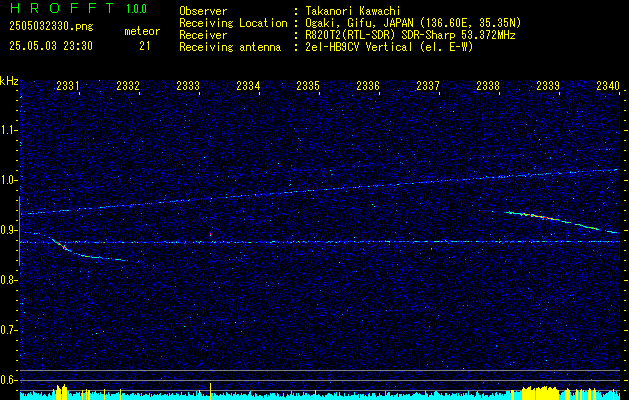
Task: Click the 2333 time marker
Action: (x=188, y=85)
